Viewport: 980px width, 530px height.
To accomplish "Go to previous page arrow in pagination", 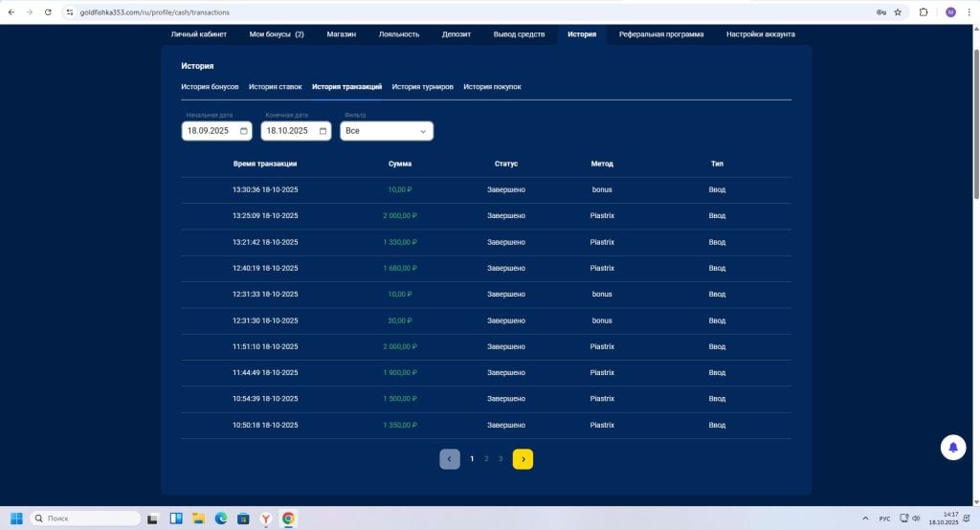I will click(450, 459).
